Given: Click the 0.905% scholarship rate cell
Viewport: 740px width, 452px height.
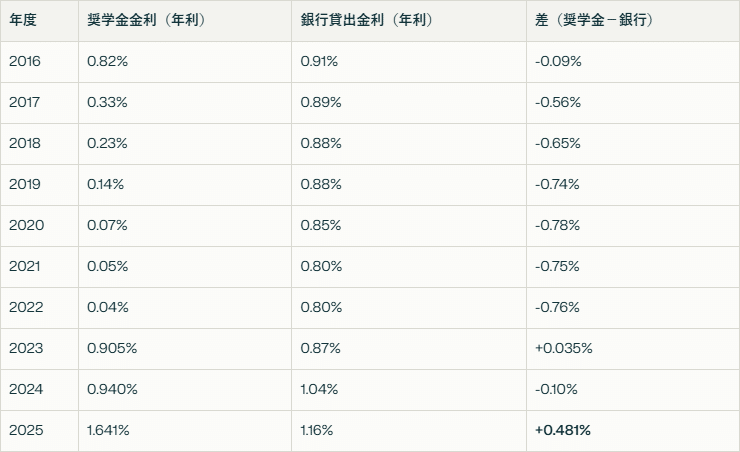Looking at the screenshot, I should click(111, 349).
